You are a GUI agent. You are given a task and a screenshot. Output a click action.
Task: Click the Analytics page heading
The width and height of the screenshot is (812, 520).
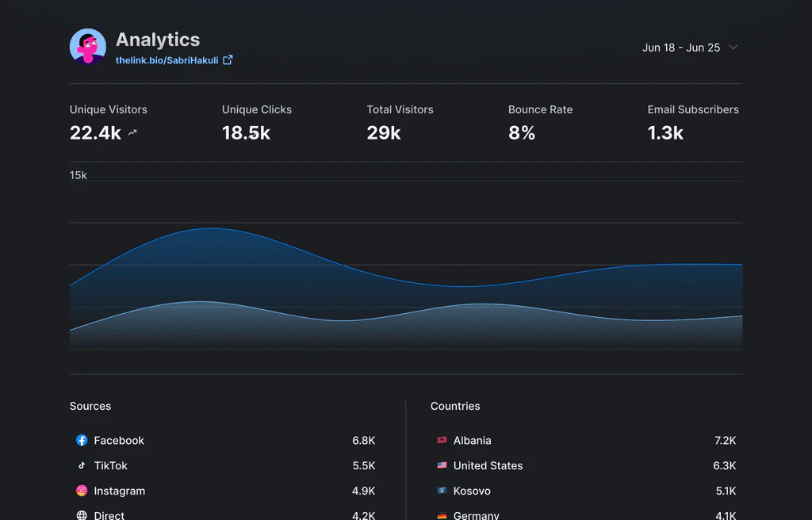click(x=158, y=40)
